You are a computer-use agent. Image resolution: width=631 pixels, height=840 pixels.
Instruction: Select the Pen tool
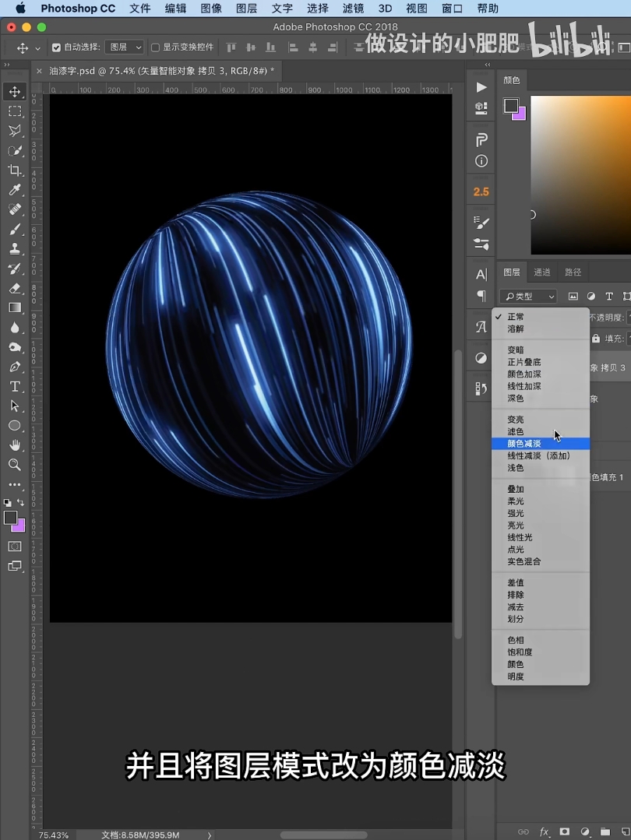click(15, 367)
